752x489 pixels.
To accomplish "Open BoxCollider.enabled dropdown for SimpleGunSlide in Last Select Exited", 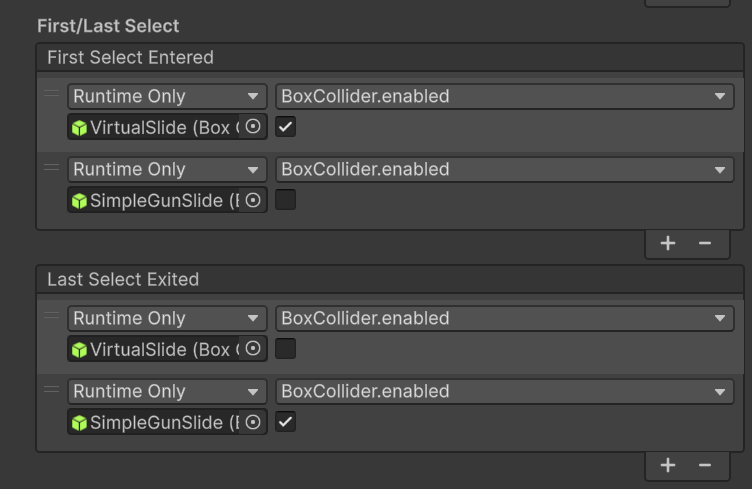I will coord(504,392).
